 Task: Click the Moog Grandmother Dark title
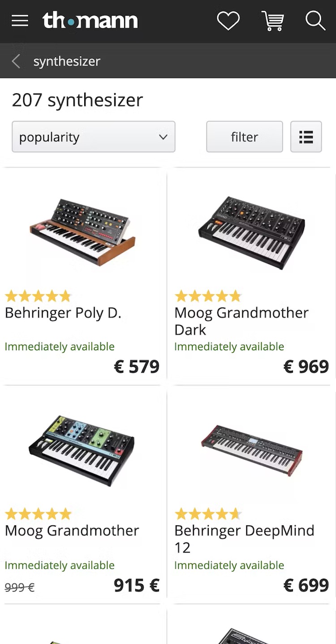click(x=241, y=321)
